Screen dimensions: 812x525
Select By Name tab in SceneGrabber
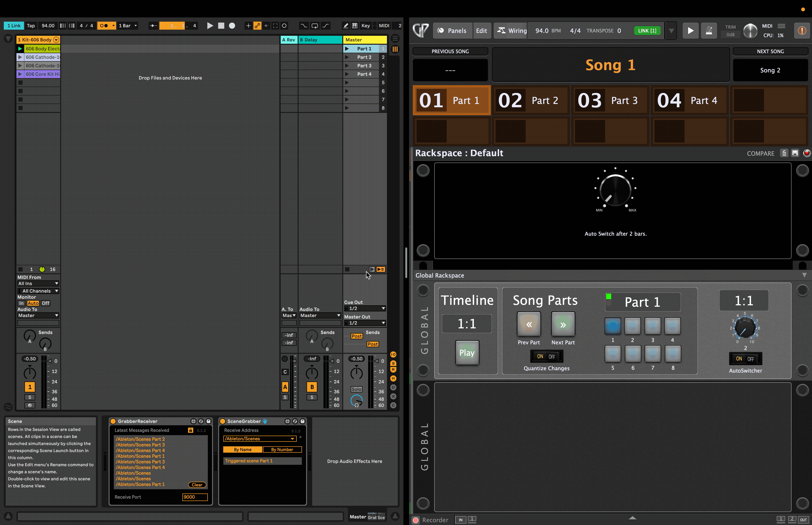click(x=243, y=450)
